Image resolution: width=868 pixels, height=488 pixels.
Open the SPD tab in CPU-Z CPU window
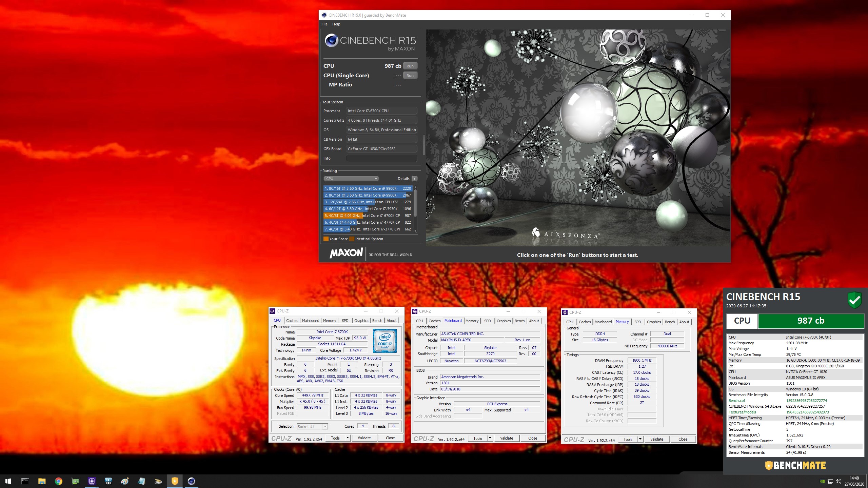(x=345, y=321)
